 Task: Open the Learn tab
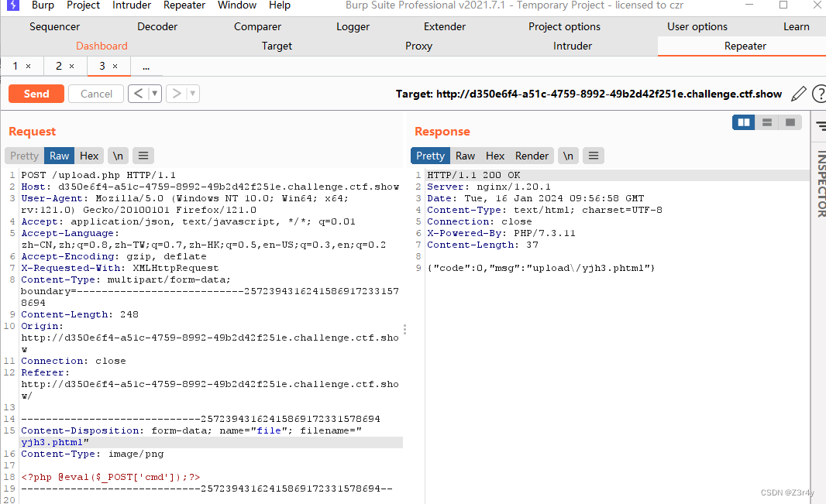coord(797,27)
